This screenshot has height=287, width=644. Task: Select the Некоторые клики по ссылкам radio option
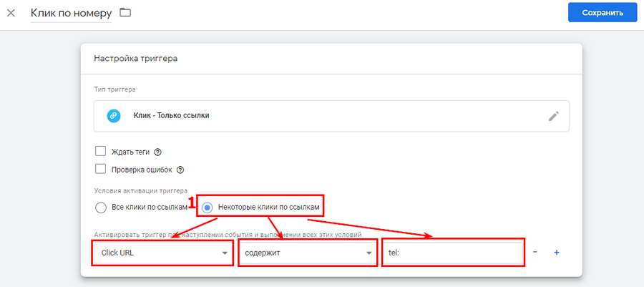[x=207, y=208]
